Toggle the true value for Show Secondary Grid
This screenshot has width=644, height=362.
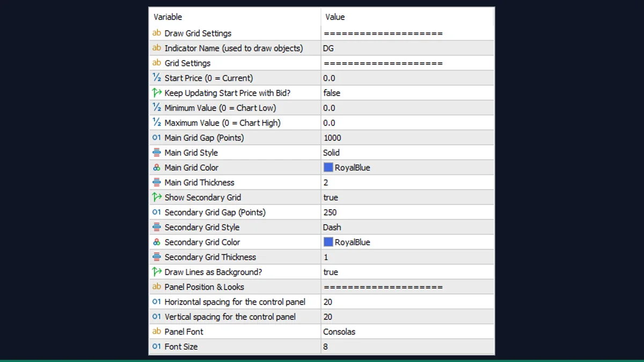click(x=407, y=197)
